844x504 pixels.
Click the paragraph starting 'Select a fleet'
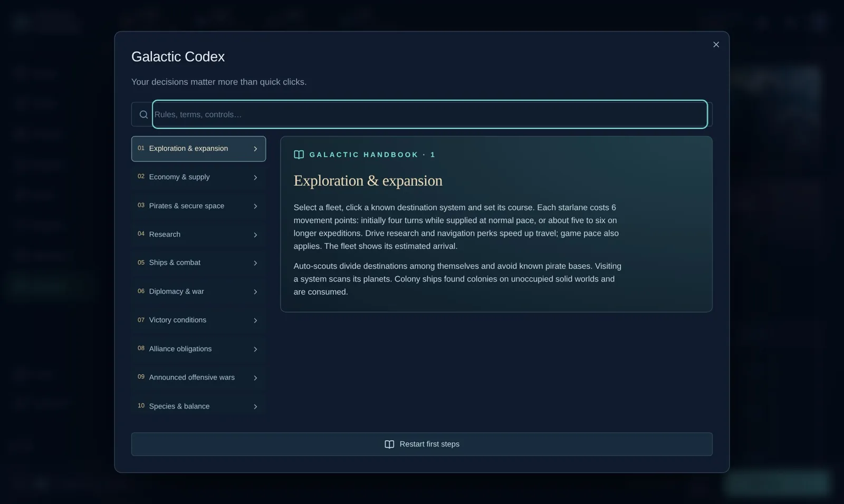457,227
